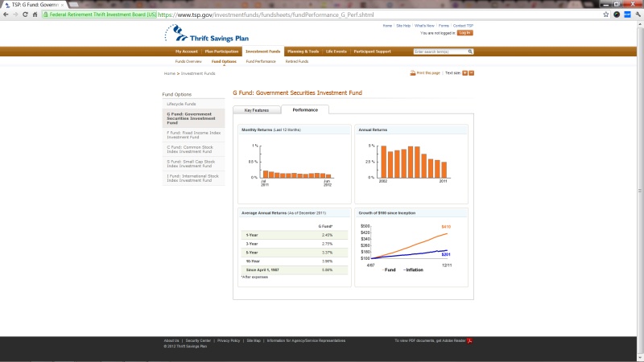This screenshot has height=362, width=644.
Task: Click the Privacy Policy footer link
Action: click(x=229, y=340)
